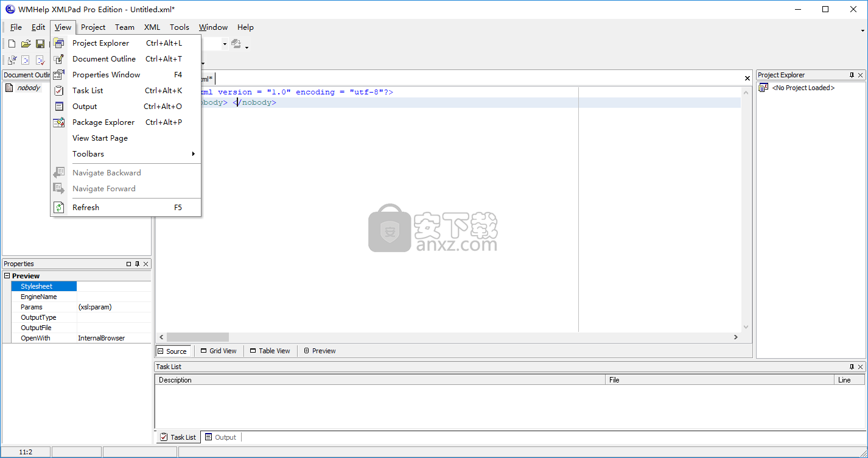Switch to the Table View tab
This screenshot has height=458, width=868.
click(x=270, y=351)
